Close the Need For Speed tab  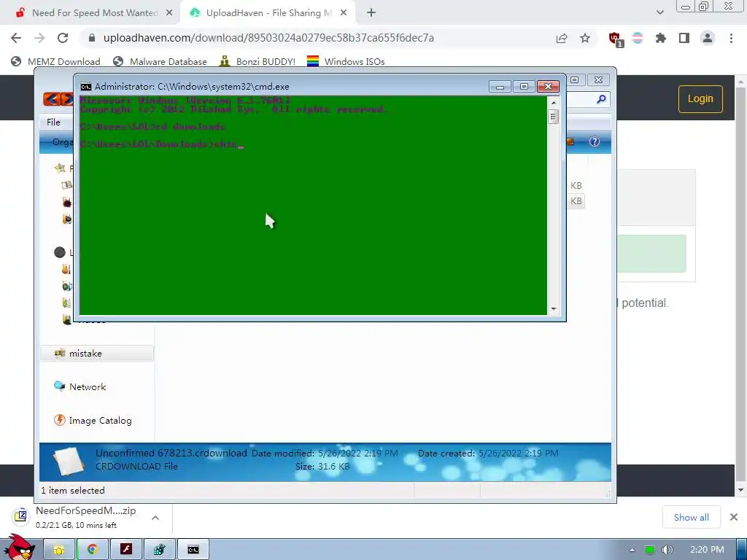[169, 13]
